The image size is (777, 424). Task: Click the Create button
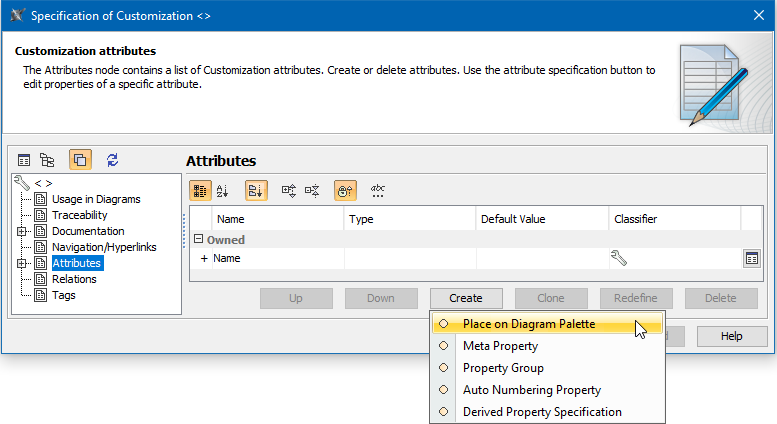[x=466, y=298]
